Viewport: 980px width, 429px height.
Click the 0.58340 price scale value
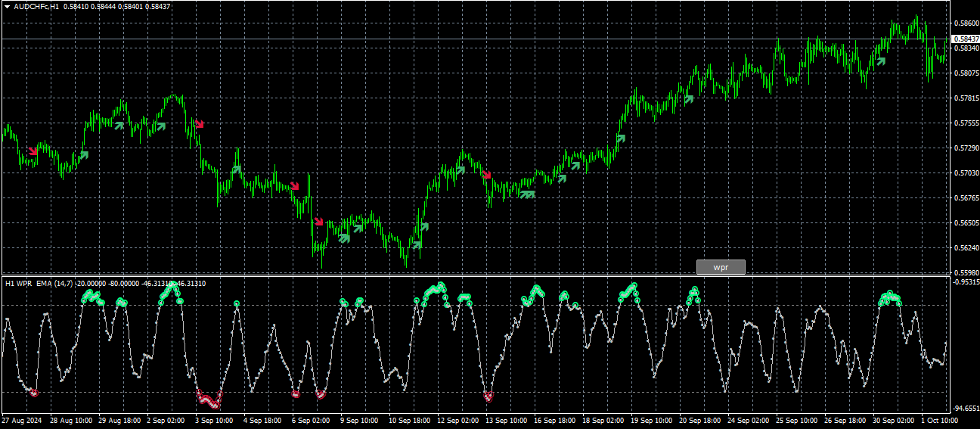(x=965, y=48)
